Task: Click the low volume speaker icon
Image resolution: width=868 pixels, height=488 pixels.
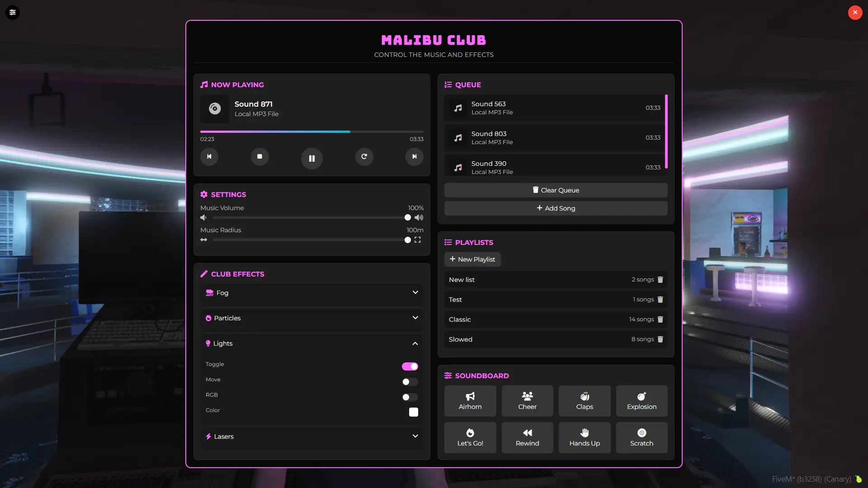Action: point(203,218)
